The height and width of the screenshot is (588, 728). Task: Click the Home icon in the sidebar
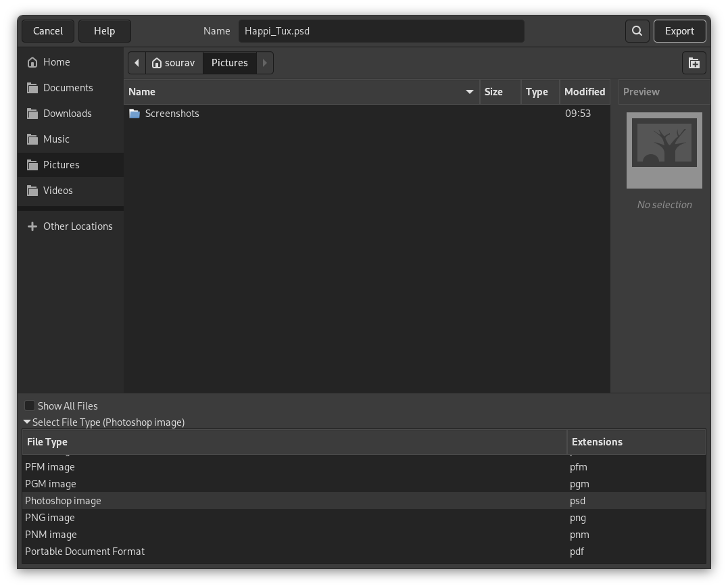pos(32,62)
